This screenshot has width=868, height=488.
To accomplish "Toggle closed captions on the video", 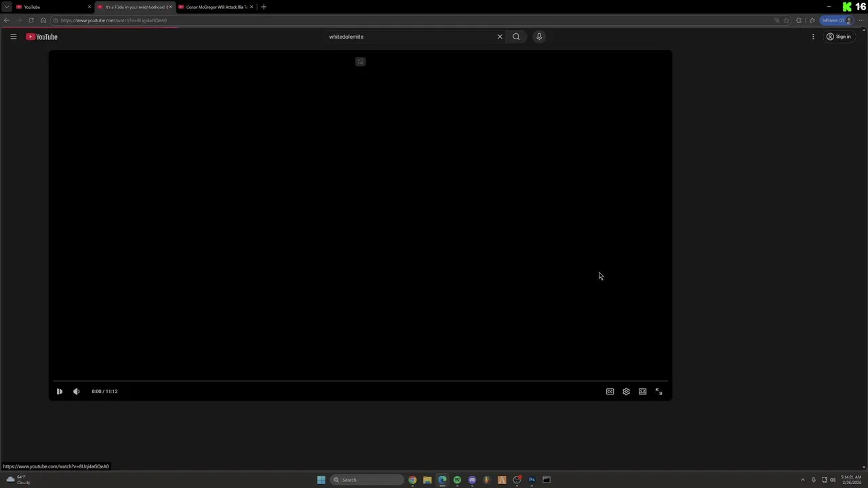I will [x=610, y=391].
